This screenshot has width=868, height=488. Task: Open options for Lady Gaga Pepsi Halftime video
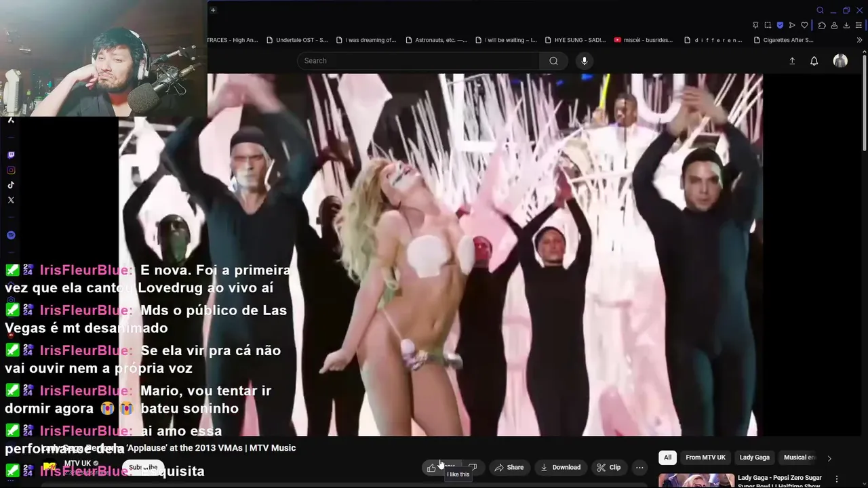(x=837, y=479)
